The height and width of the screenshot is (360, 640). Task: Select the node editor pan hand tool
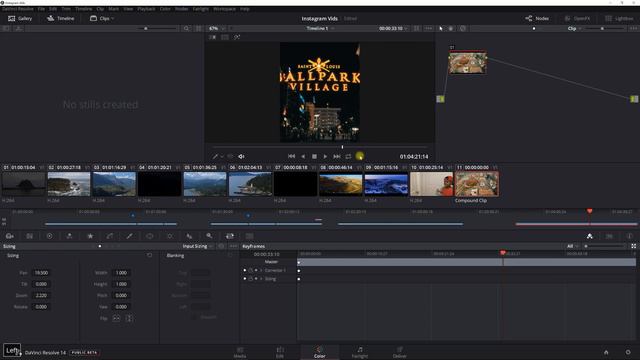coord(451,29)
